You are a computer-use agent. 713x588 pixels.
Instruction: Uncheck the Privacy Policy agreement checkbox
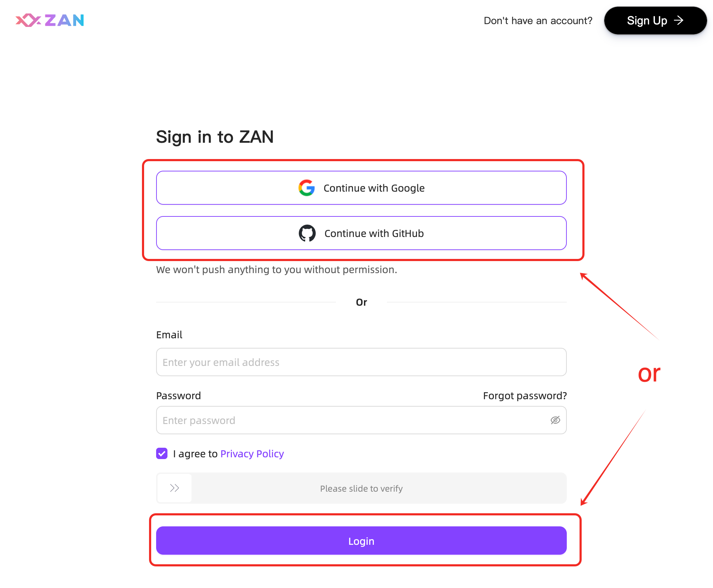(162, 453)
